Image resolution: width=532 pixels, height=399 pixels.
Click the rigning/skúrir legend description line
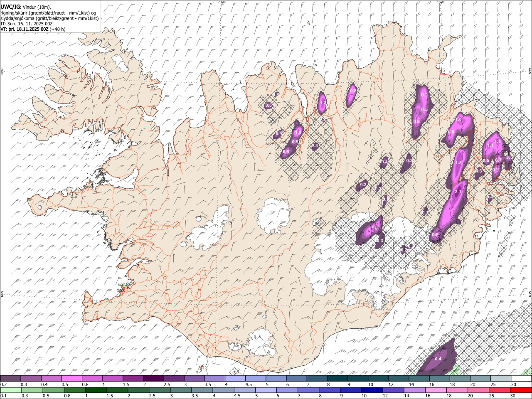pos(48,13)
